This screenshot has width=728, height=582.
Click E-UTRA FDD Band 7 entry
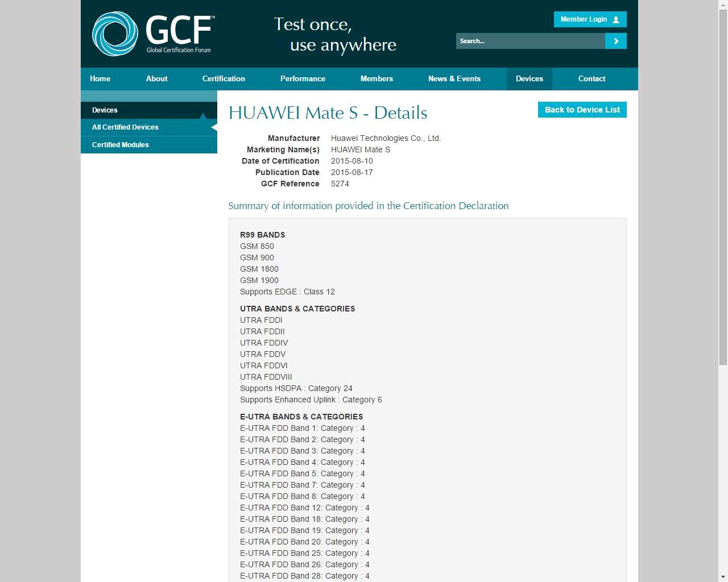coord(303,485)
